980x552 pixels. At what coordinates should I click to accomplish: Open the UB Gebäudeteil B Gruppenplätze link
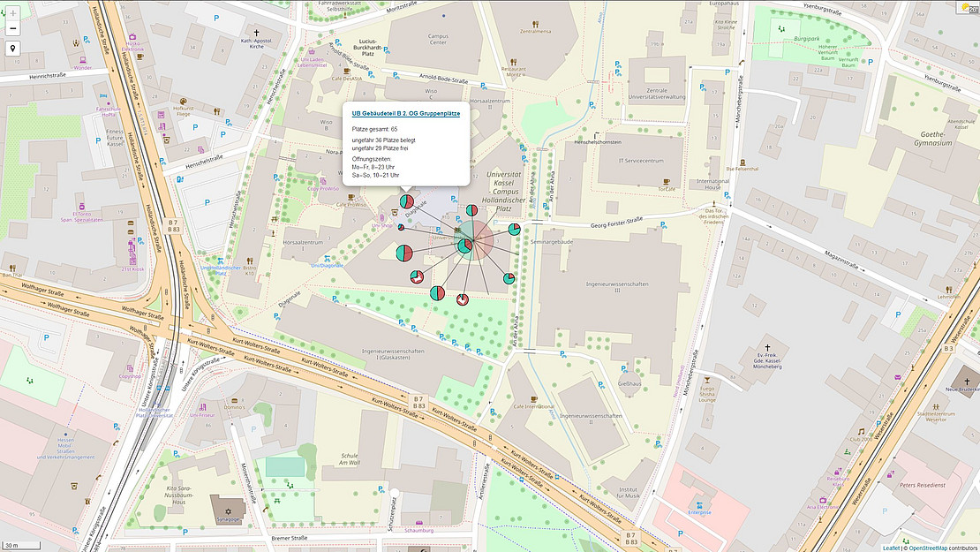coord(405,113)
